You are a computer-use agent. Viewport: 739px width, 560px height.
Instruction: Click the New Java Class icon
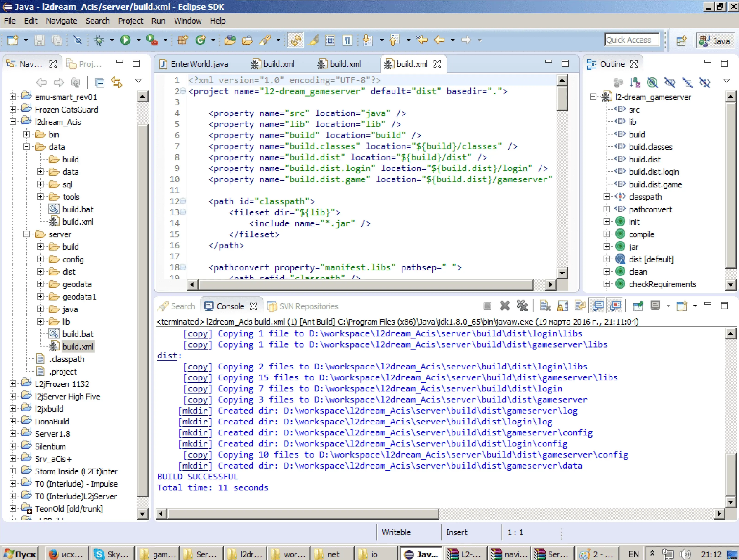click(200, 40)
